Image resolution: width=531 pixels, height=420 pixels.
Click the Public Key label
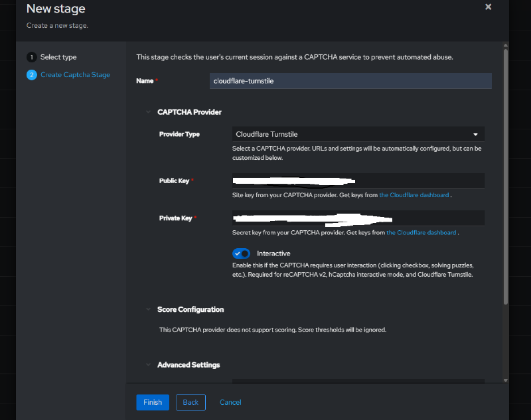[x=174, y=181]
